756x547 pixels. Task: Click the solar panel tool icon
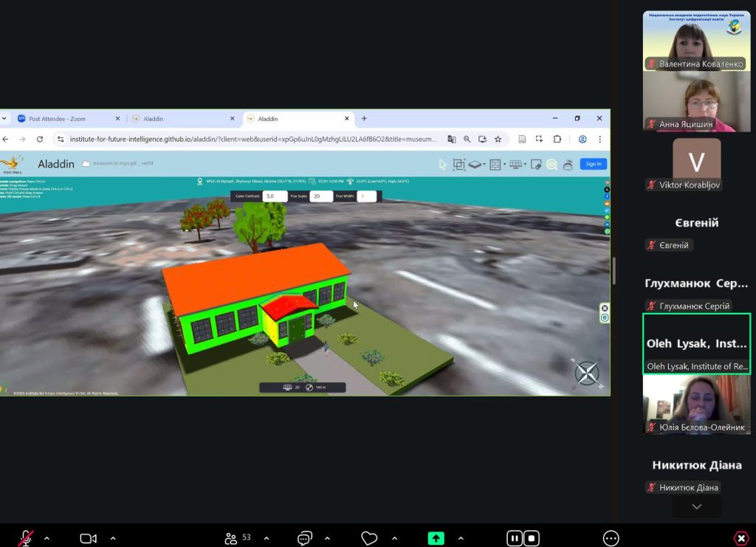[515, 164]
